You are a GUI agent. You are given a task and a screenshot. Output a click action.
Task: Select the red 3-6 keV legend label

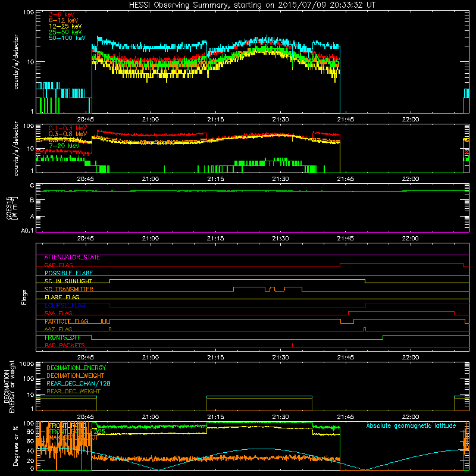[x=61, y=14]
